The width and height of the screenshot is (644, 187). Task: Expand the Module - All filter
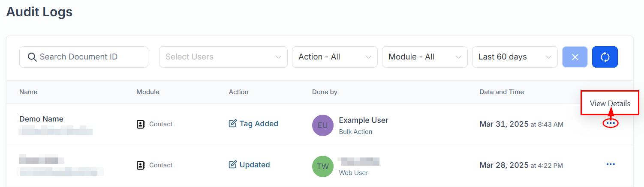424,57
